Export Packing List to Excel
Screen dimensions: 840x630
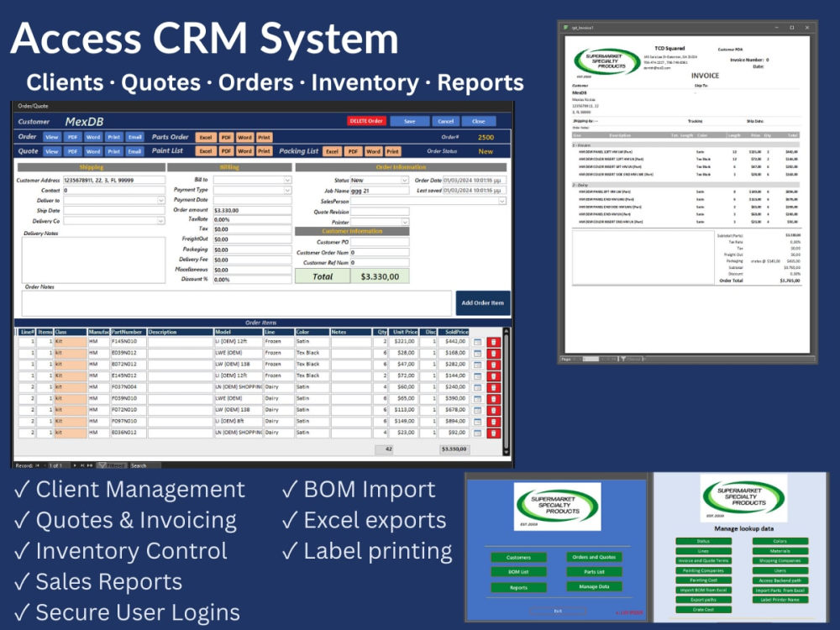coord(332,151)
